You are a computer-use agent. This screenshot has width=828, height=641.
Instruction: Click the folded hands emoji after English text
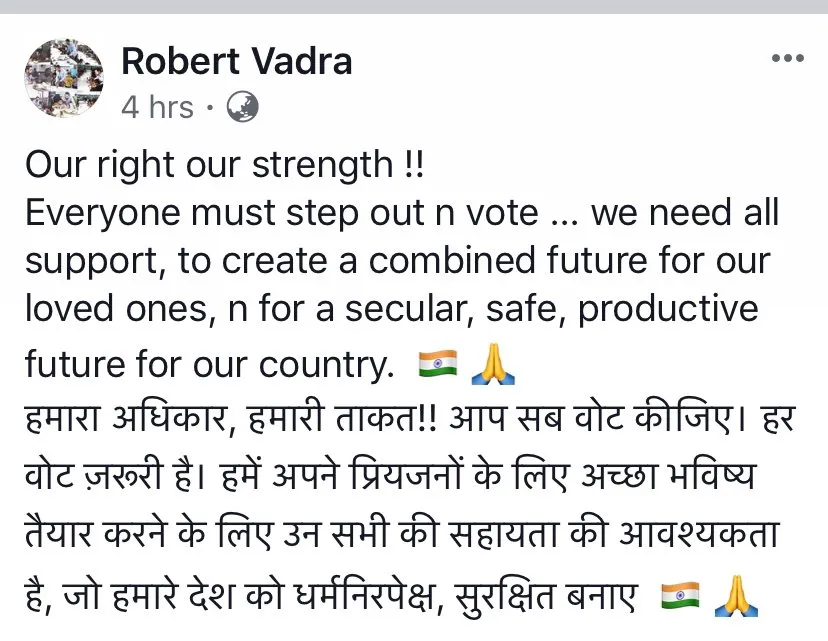pos(493,364)
